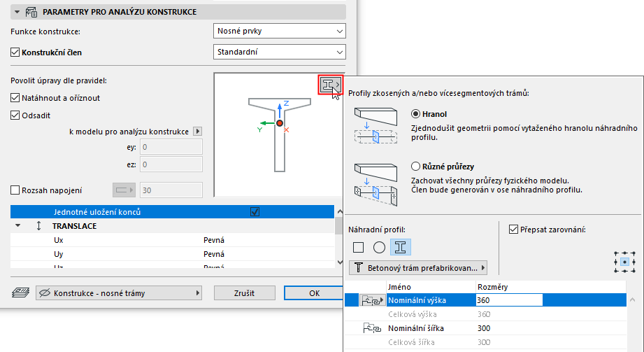Click the alignment anchor point grid
The image size is (644, 352).
pos(624,262)
